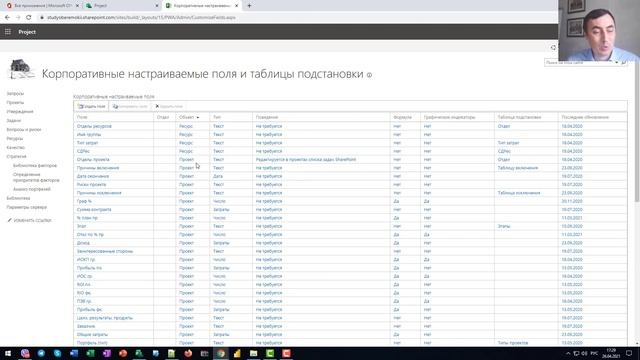Viewport: 640px width, 360px height.
Task: Click the Копировать поле toolbar icon
Action: [x=116, y=107]
